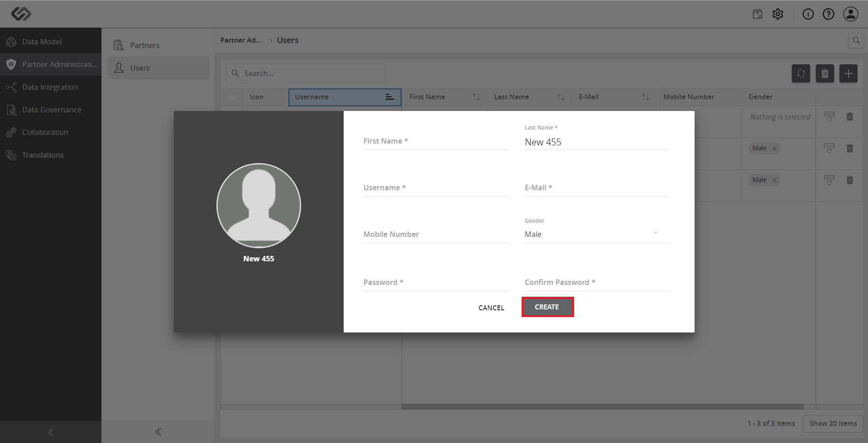Click the Collaboration sidebar icon
Image resolution: width=868 pixels, height=443 pixels.
[x=11, y=132]
